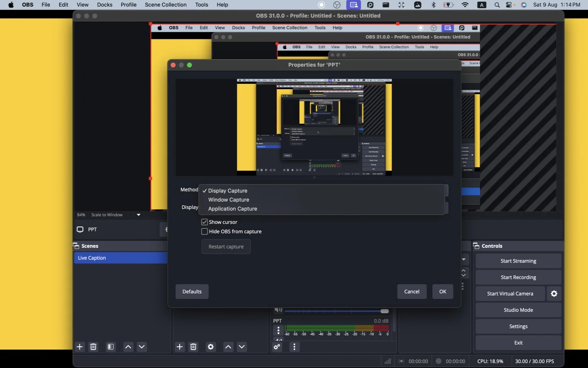
Task: Toggle the Show cursor checkbox
Action: click(x=205, y=222)
